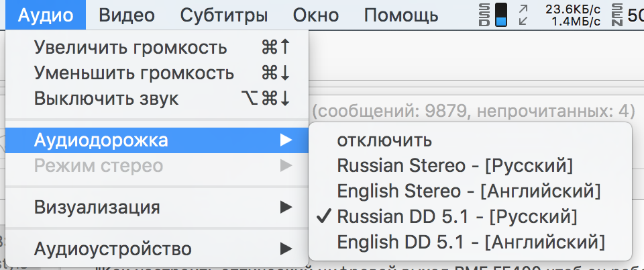The image size is (644, 270).
Task: Switch audio track to English DD 5.1
Action: 470,241
